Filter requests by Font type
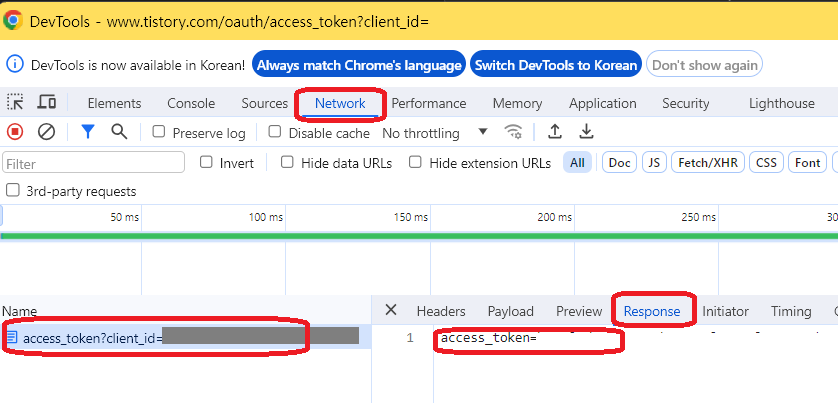The width and height of the screenshot is (838, 403). pos(807,162)
